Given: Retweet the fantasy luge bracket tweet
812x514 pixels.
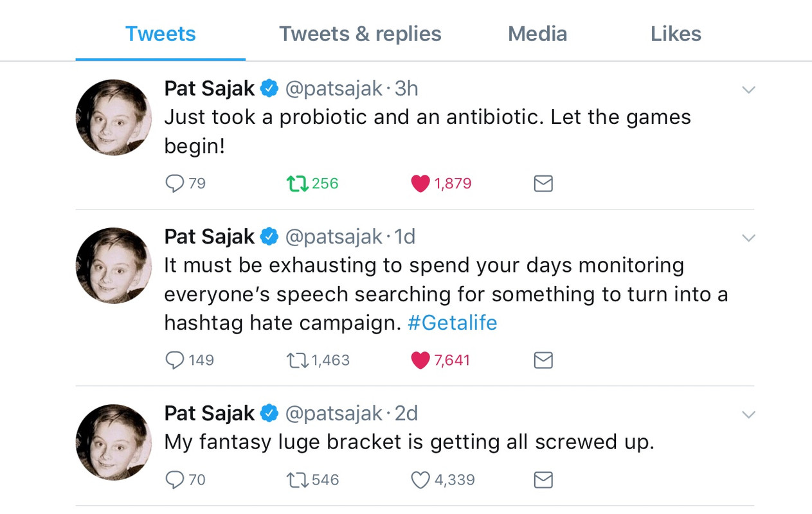Looking at the screenshot, I should click(x=297, y=480).
